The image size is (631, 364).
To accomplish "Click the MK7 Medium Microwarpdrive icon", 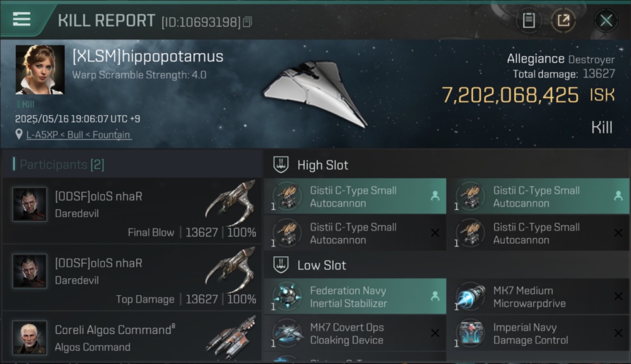I will pos(470,297).
